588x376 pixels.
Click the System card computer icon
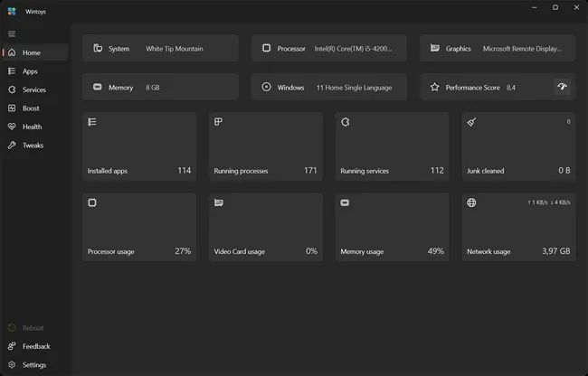click(98, 48)
